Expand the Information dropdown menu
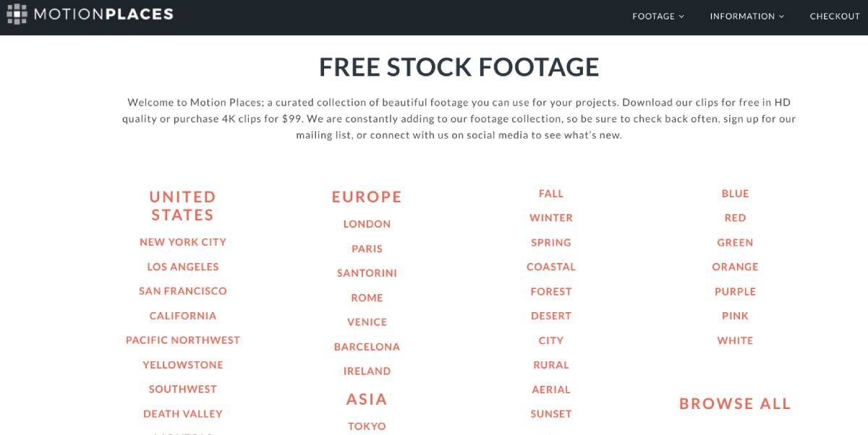Screen dimensions: 868x435 click(x=746, y=16)
